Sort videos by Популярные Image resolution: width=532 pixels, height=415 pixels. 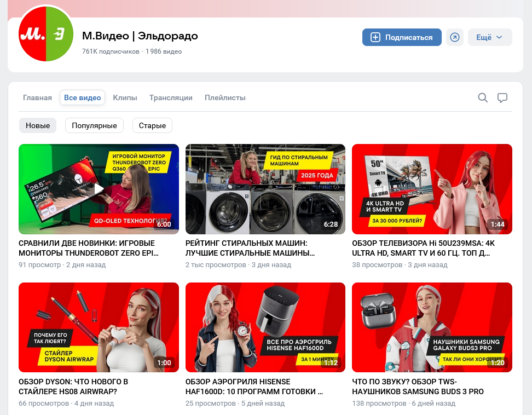tap(94, 125)
